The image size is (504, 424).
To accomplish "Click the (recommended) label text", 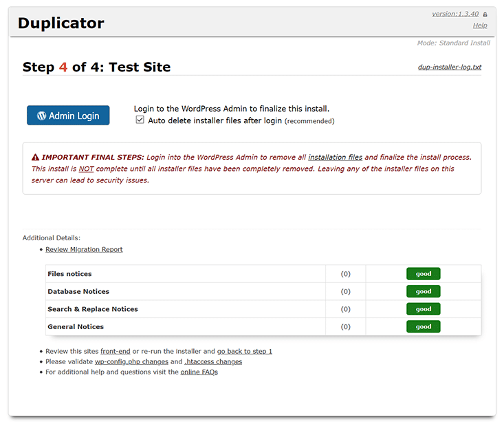I will 309,121.
